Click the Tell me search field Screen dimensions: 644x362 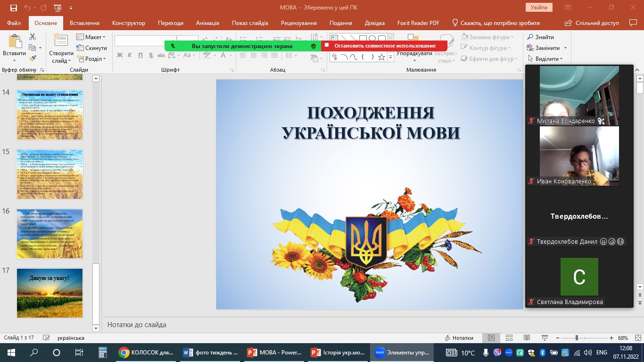coord(496,23)
